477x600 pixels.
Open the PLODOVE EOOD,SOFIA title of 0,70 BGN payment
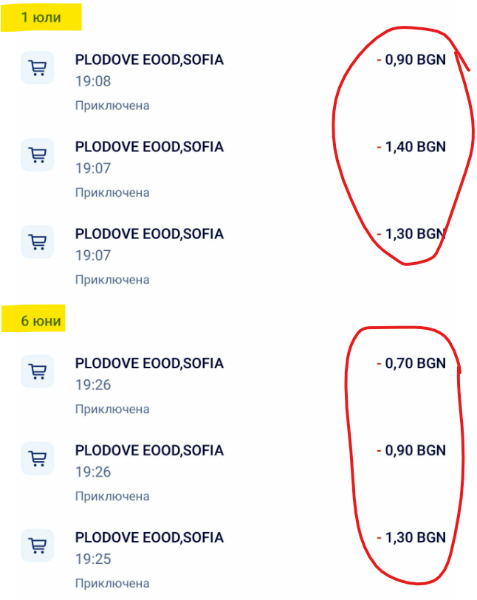[x=149, y=363]
